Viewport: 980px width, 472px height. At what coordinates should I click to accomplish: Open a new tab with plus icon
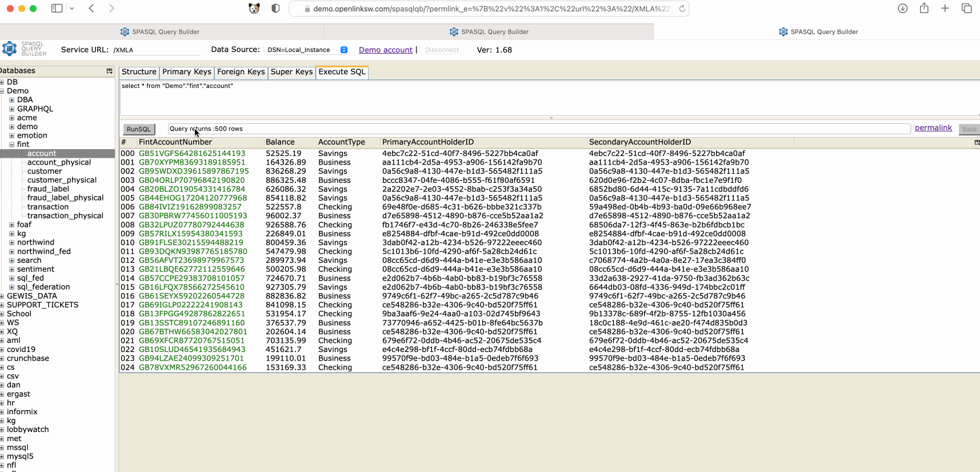pyautogui.click(x=945, y=9)
